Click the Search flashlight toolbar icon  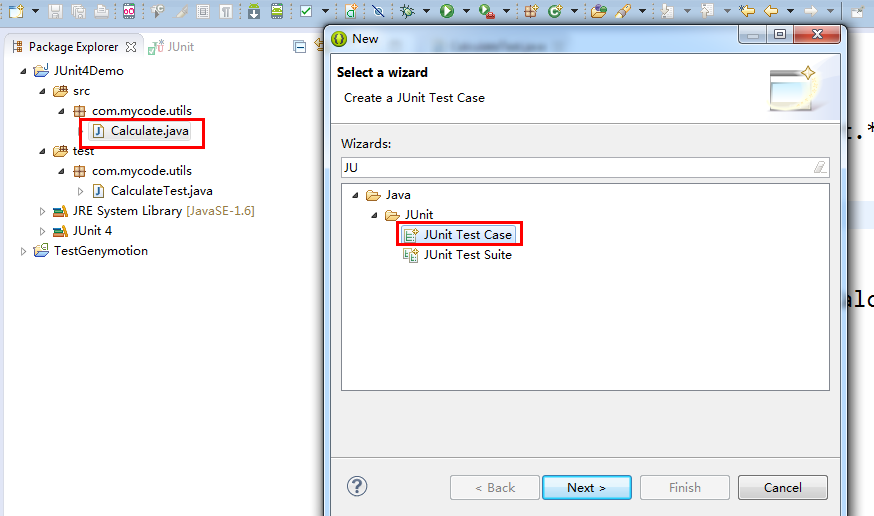623,11
